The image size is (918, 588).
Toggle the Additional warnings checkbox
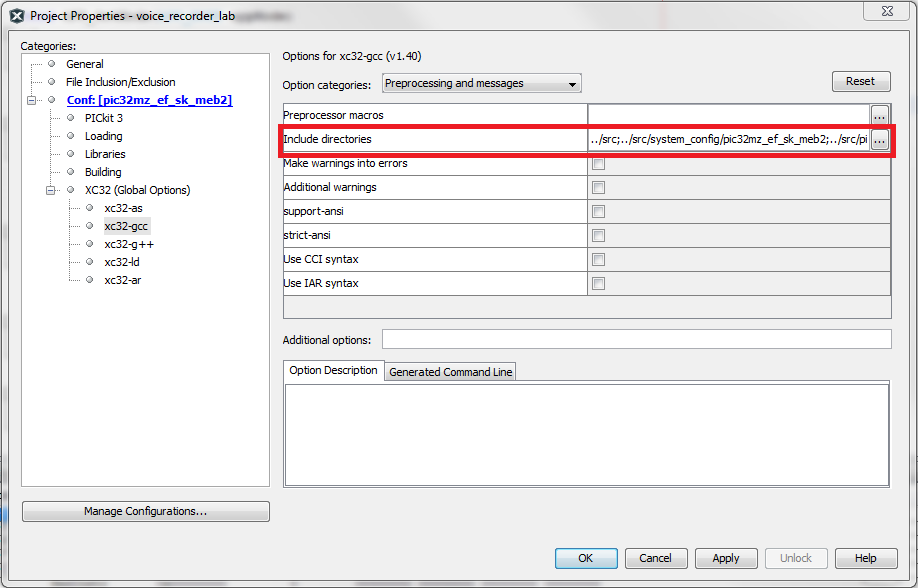[x=599, y=188]
